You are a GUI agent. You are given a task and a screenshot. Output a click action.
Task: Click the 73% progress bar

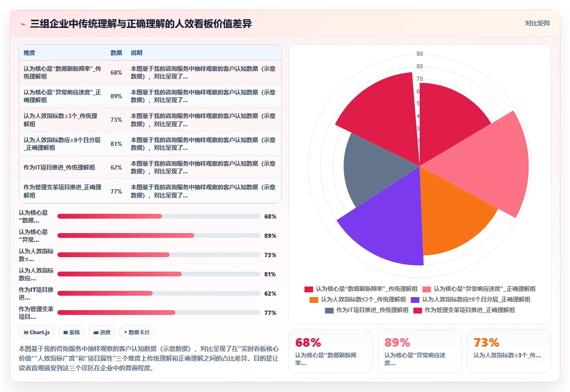159,255
